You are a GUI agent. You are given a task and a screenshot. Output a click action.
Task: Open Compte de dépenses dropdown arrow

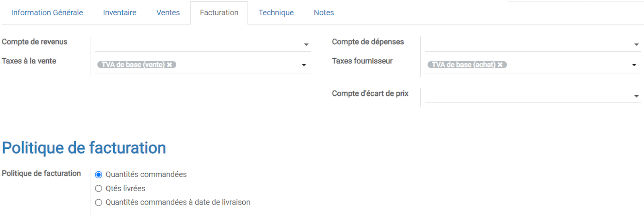click(636, 45)
